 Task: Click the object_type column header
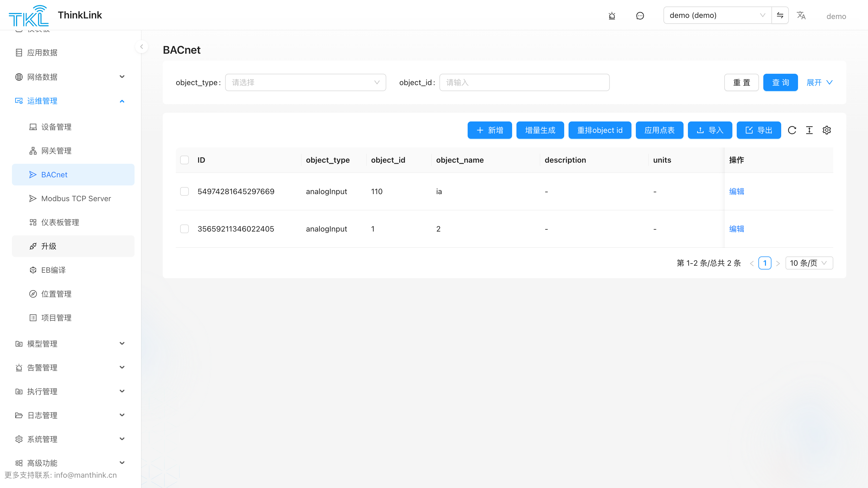(327, 160)
